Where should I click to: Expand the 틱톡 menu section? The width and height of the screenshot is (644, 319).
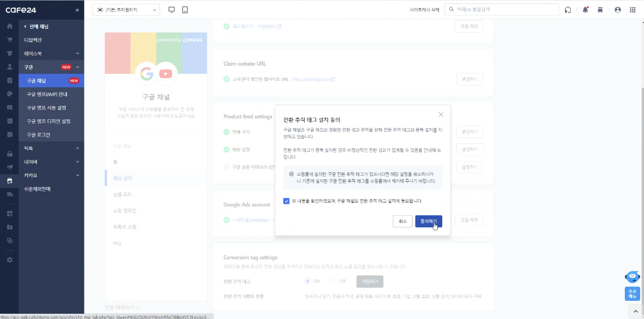click(x=51, y=148)
